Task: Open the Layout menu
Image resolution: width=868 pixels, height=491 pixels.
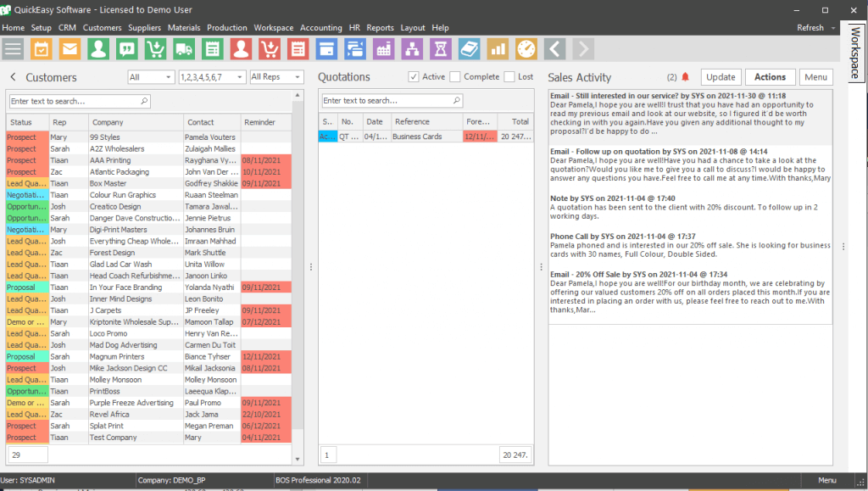Action: point(413,28)
